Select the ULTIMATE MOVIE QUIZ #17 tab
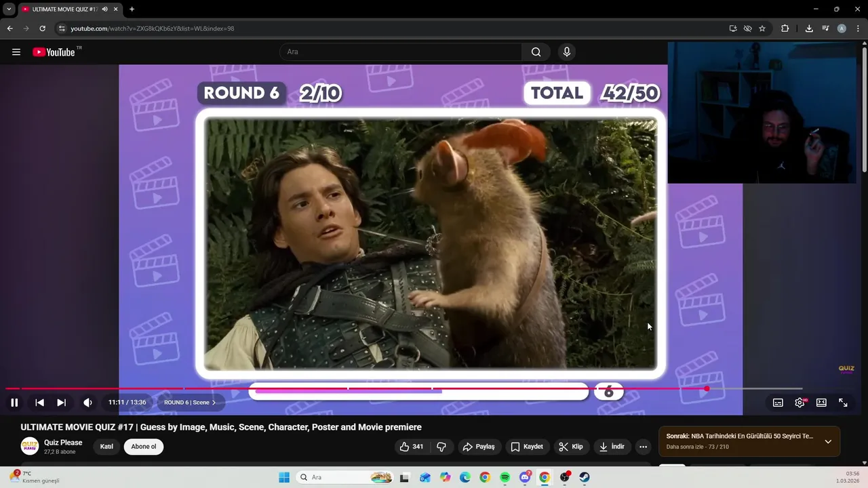 click(64, 9)
